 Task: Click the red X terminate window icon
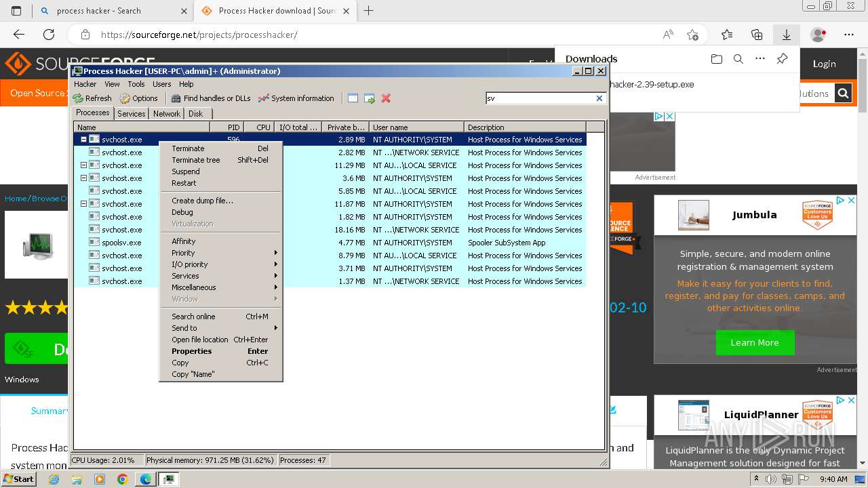[x=386, y=98]
